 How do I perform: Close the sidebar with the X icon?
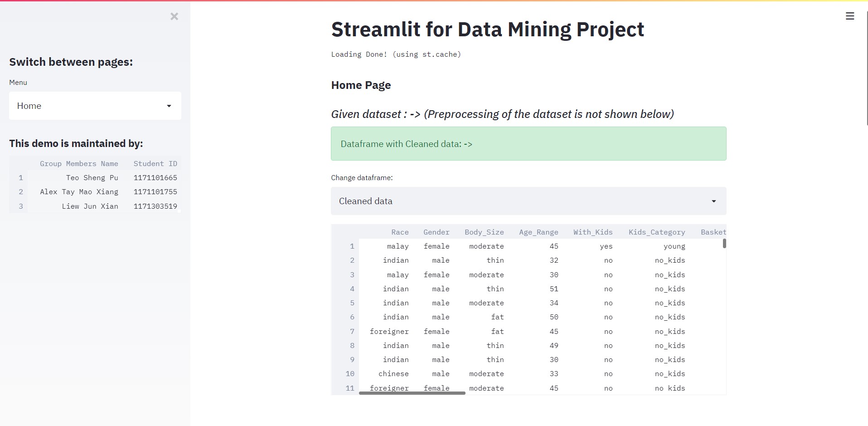point(174,16)
